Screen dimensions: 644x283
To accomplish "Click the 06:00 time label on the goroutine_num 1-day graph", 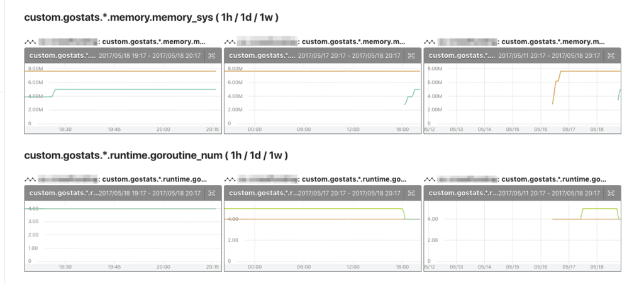I will tap(304, 267).
